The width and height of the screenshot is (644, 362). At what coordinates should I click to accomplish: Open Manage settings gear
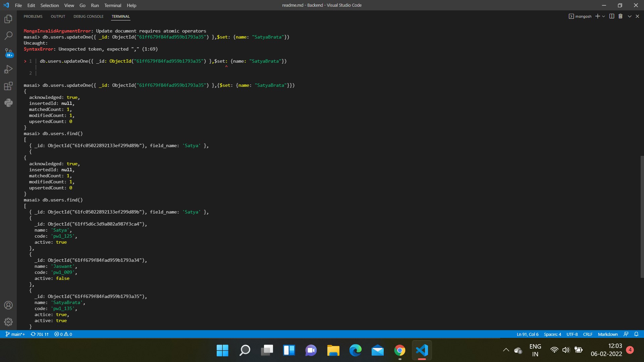[x=8, y=322]
